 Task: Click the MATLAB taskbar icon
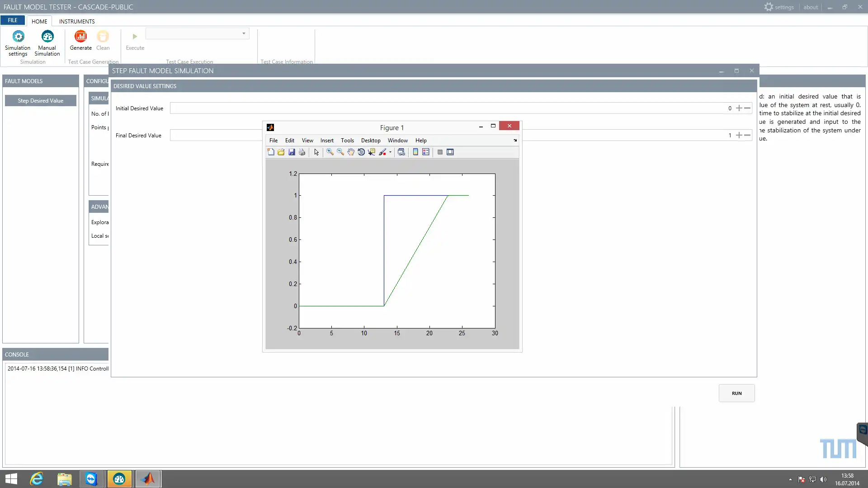[x=147, y=479]
